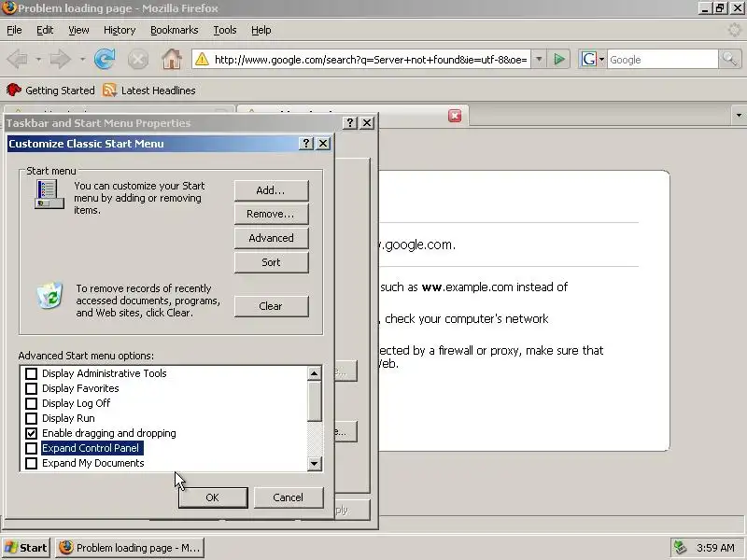The width and height of the screenshot is (747, 560).
Task: Click in the Google search box
Action: pyautogui.click(x=662, y=60)
